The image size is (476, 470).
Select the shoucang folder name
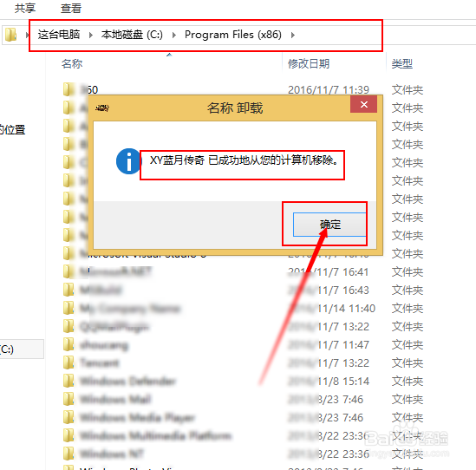click(x=104, y=345)
